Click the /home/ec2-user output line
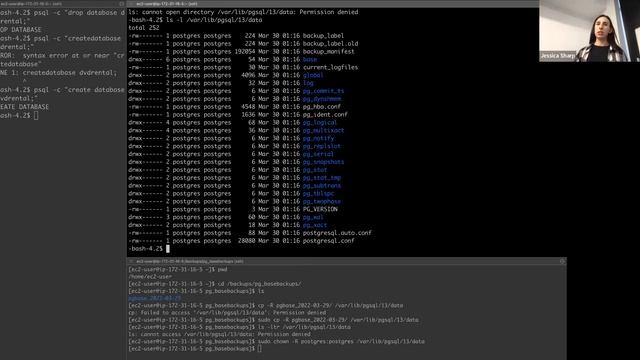640x360 pixels. tap(150, 277)
